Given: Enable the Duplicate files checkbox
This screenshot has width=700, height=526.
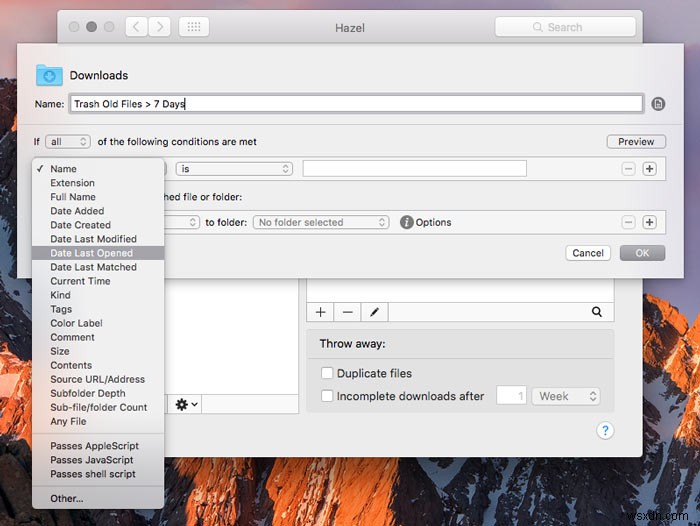Looking at the screenshot, I should (327, 373).
